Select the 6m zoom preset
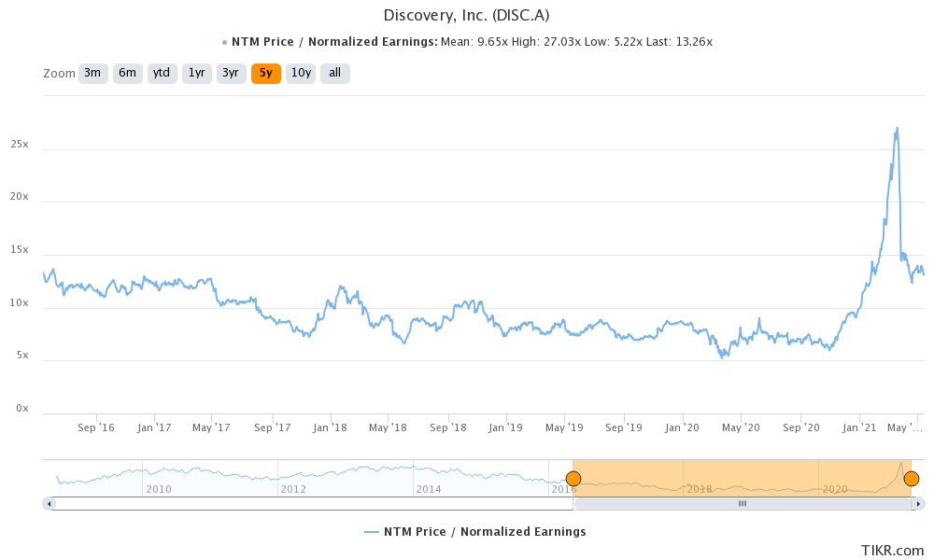934x560 pixels. tap(127, 73)
